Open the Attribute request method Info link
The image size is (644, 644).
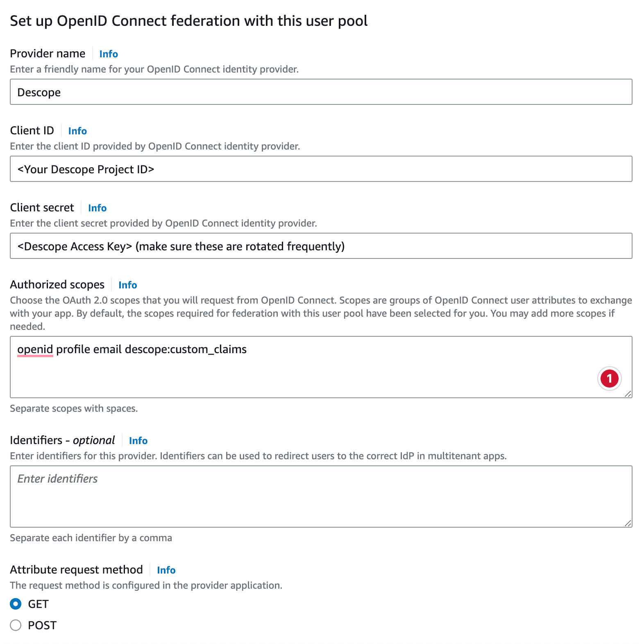coord(166,570)
